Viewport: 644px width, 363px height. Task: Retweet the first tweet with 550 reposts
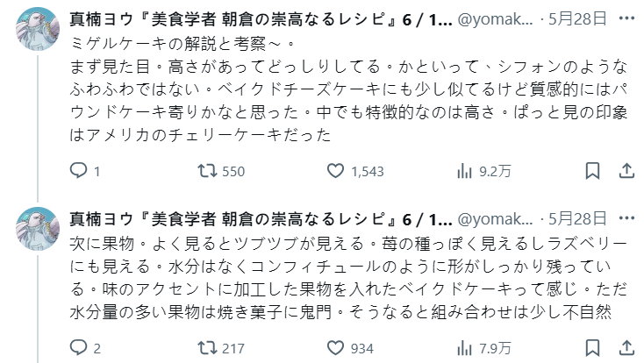point(208,171)
